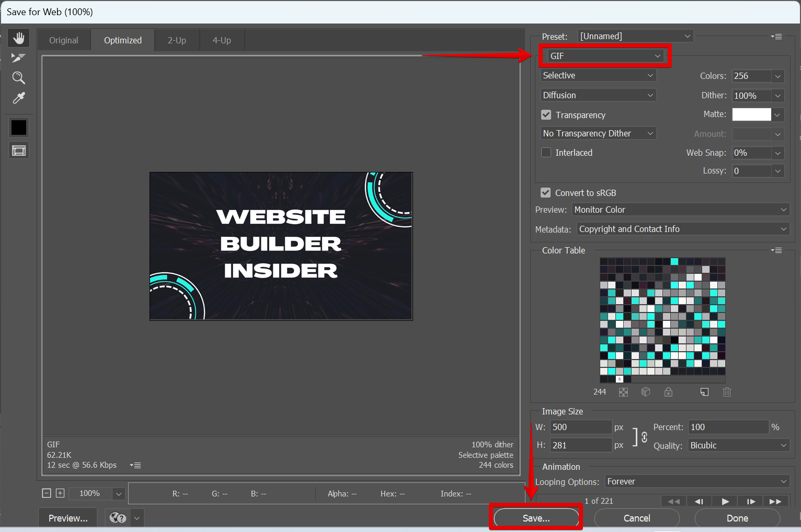Uncheck the Transparency checkbox

click(546, 115)
